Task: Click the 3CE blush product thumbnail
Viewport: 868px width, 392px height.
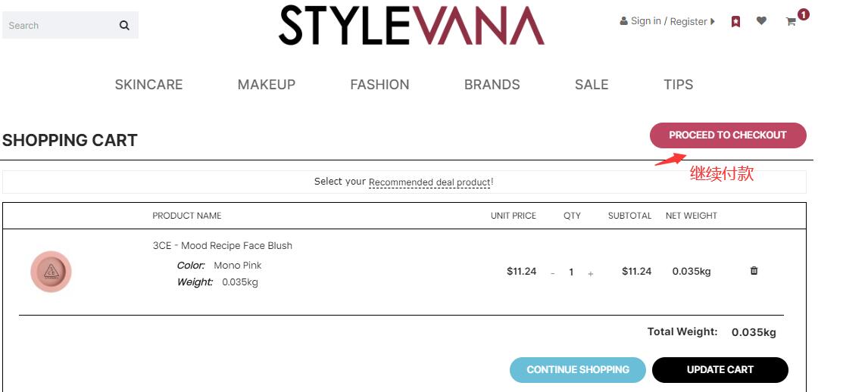Action: (x=51, y=272)
